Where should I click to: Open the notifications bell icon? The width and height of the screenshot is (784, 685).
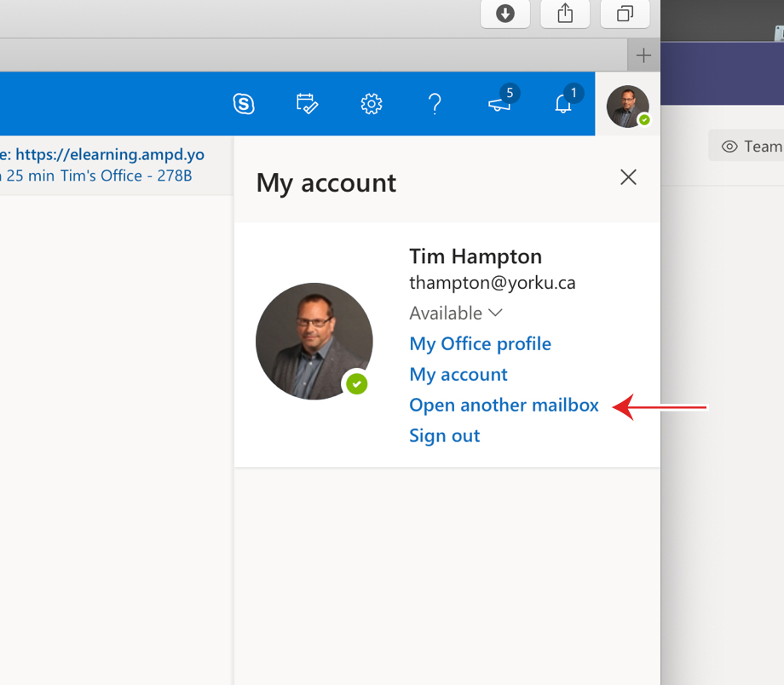click(x=563, y=103)
